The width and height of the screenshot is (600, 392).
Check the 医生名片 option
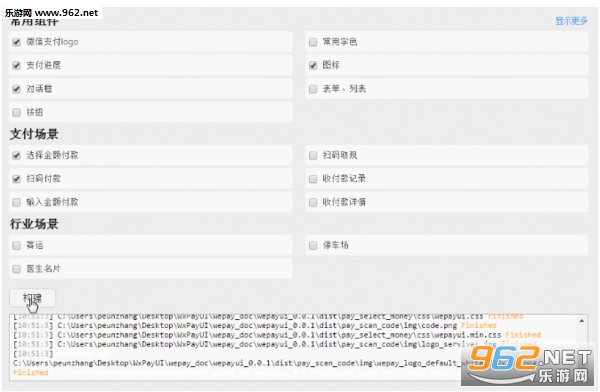(x=16, y=269)
